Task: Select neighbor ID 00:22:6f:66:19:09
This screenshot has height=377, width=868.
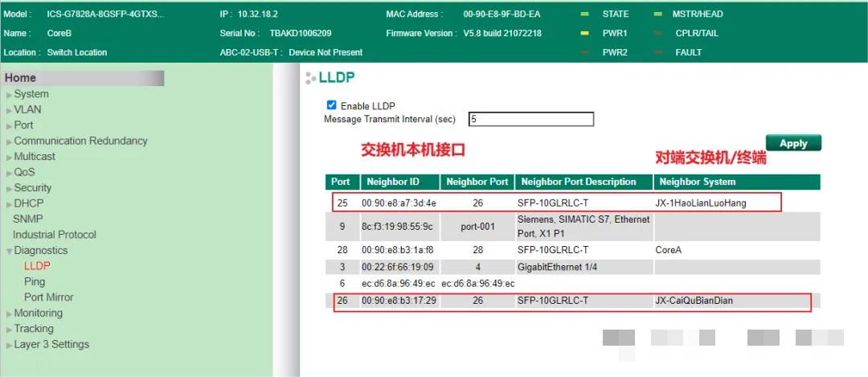Action: coord(398,267)
